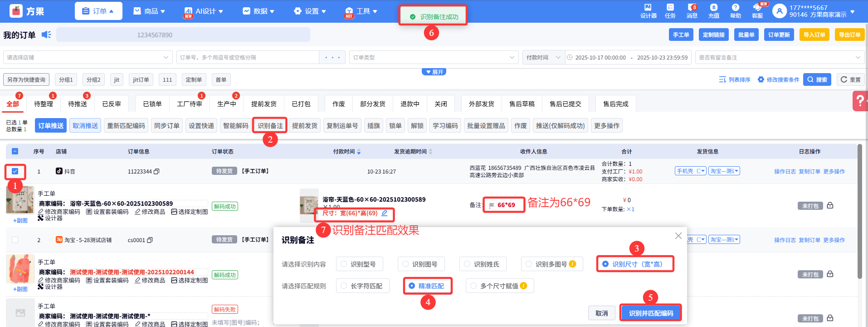The height and width of the screenshot is (327, 868).
Task: Open 淘宝—测试 dropdown in order 11223344 row
Action: coord(724,171)
